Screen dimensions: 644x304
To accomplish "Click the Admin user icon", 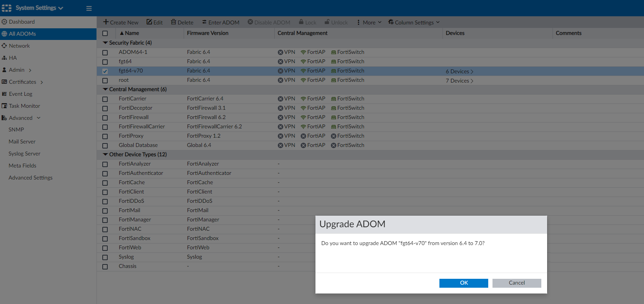I will [x=4, y=70].
